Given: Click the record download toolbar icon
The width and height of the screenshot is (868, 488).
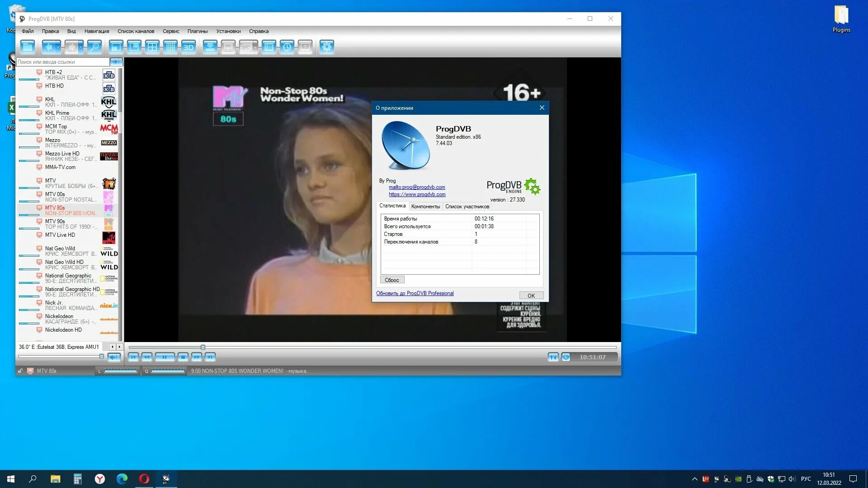Looking at the screenshot, I should tap(210, 47).
